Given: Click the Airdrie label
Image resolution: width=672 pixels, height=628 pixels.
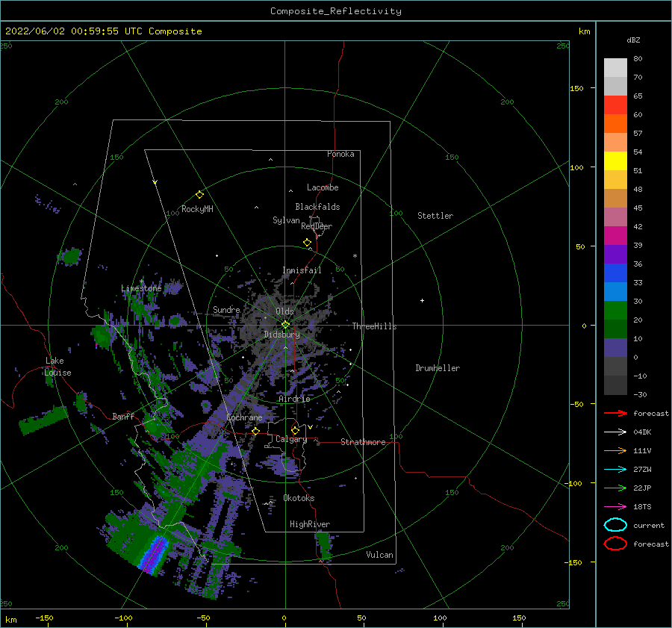Looking at the screenshot, I should point(294,399).
